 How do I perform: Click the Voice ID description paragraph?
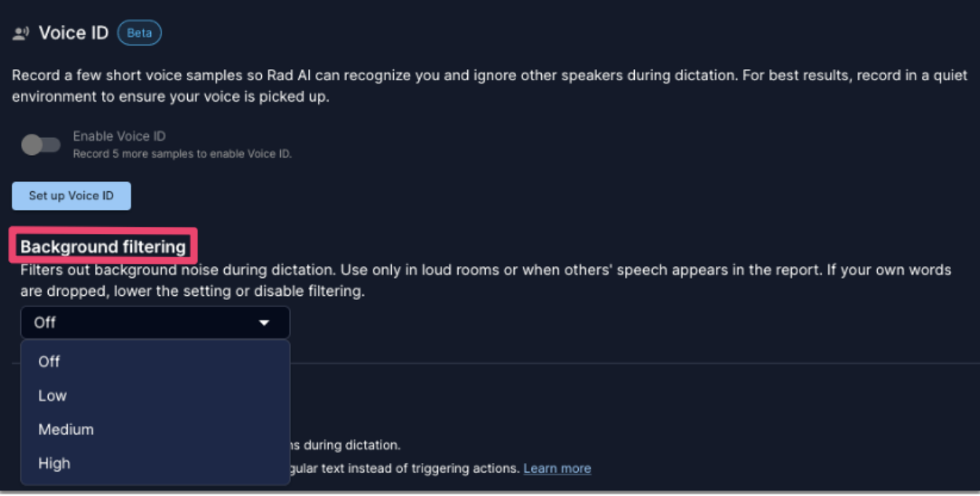pyautogui.click(x=489, y=87)
